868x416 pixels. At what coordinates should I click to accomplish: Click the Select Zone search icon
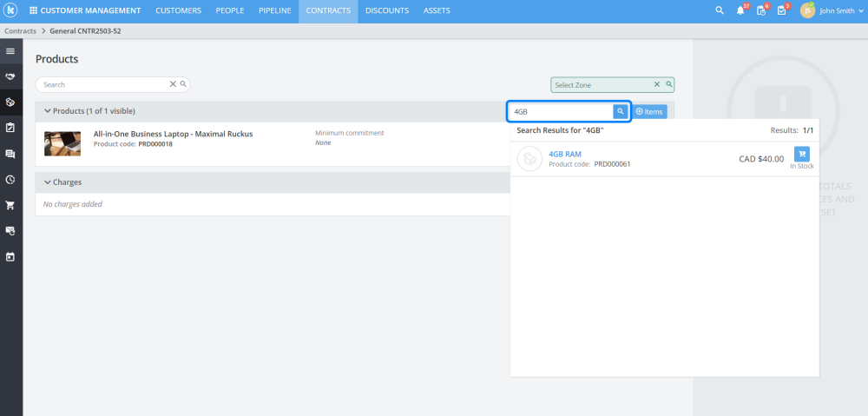(x=668, y=84)
